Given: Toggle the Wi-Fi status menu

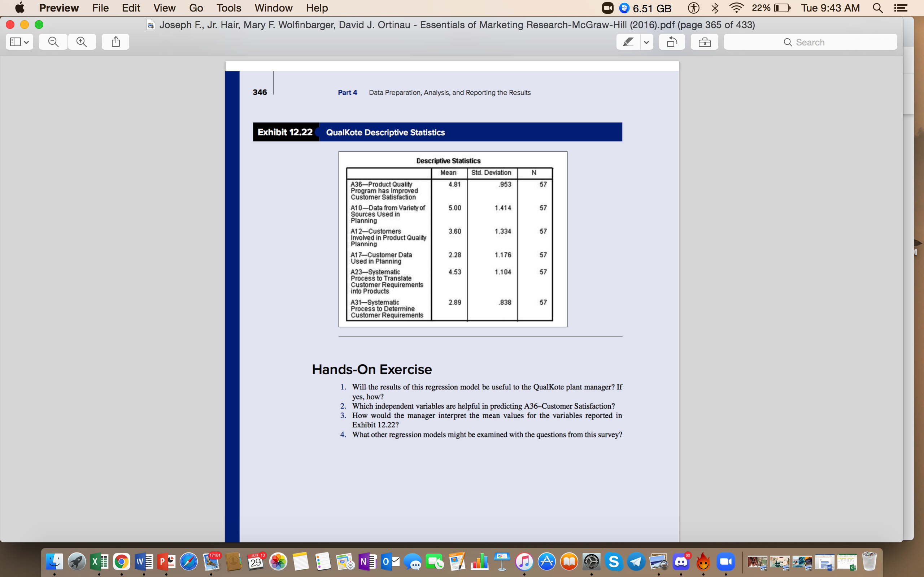Looking at the screenshot, I should [x=736, y=8].
